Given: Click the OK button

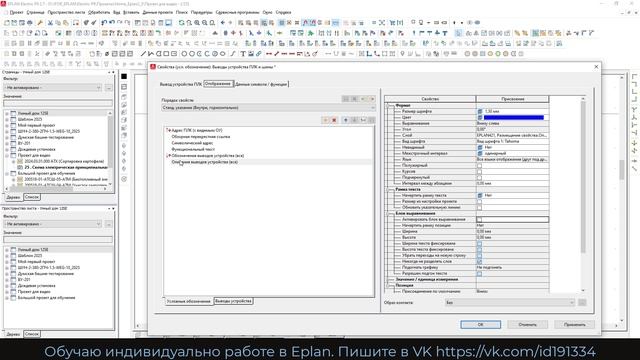Looking at the screenshot, I should (x=480, y=324).
